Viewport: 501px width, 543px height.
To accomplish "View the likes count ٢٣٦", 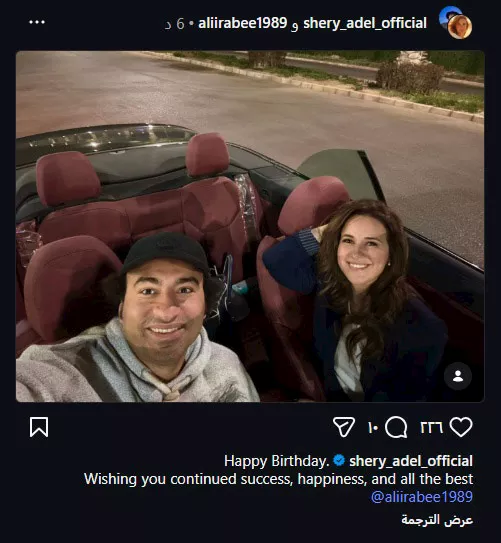I will click(x=431, y=427).
